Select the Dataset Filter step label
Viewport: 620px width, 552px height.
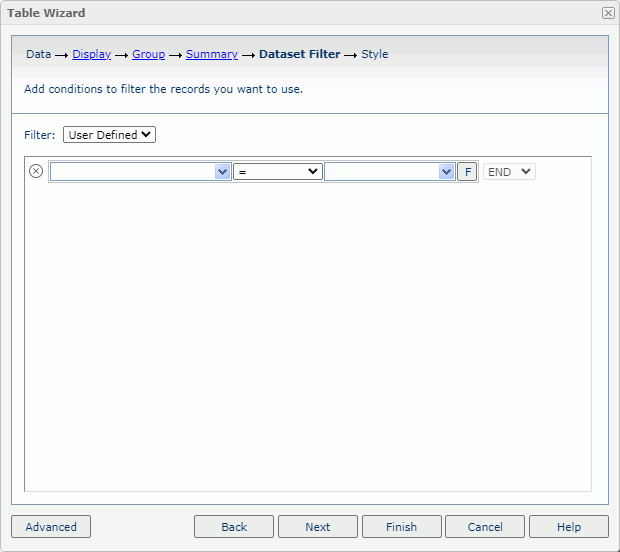click(299, 54)
